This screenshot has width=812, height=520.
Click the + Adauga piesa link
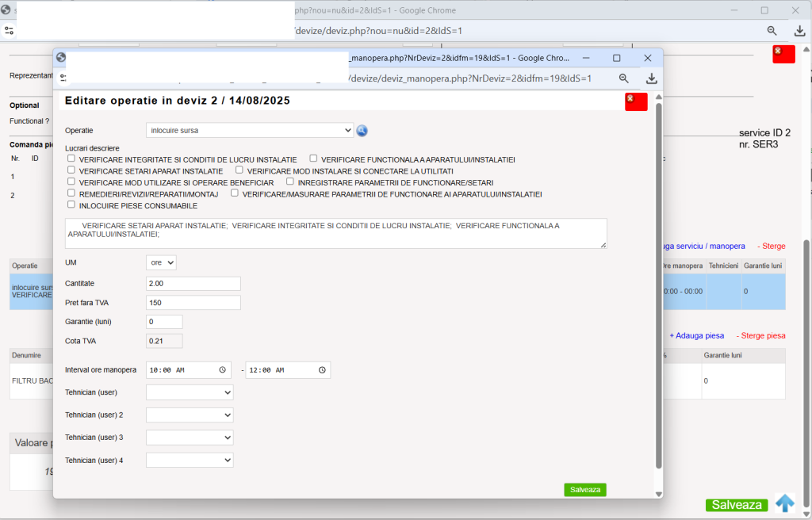(696, 335)
